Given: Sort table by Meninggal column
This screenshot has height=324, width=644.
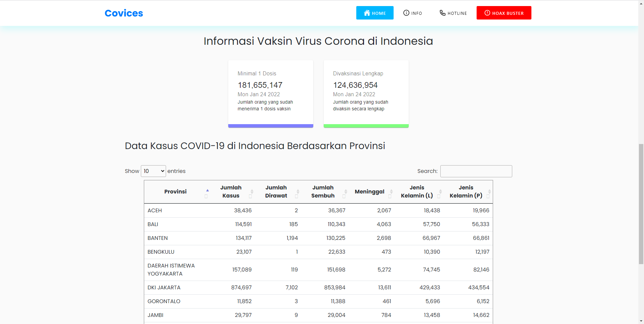Looking at the screenshot, I should tap(372, 192).
